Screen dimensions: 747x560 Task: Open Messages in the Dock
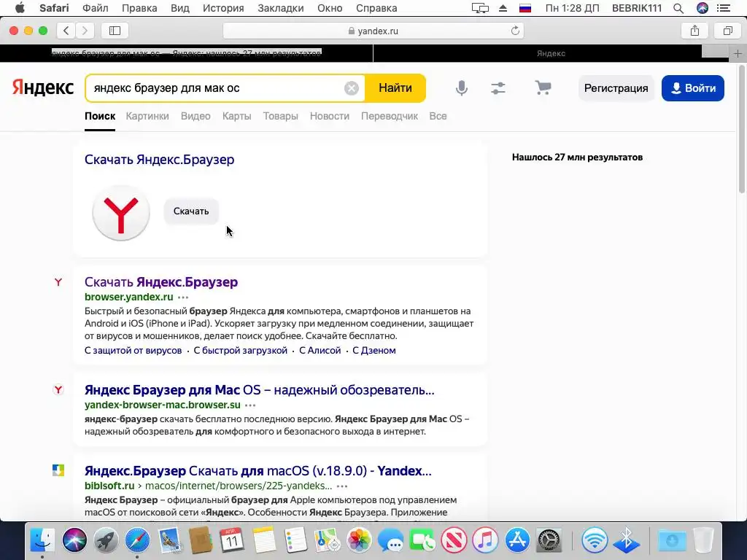pos(391,540)
